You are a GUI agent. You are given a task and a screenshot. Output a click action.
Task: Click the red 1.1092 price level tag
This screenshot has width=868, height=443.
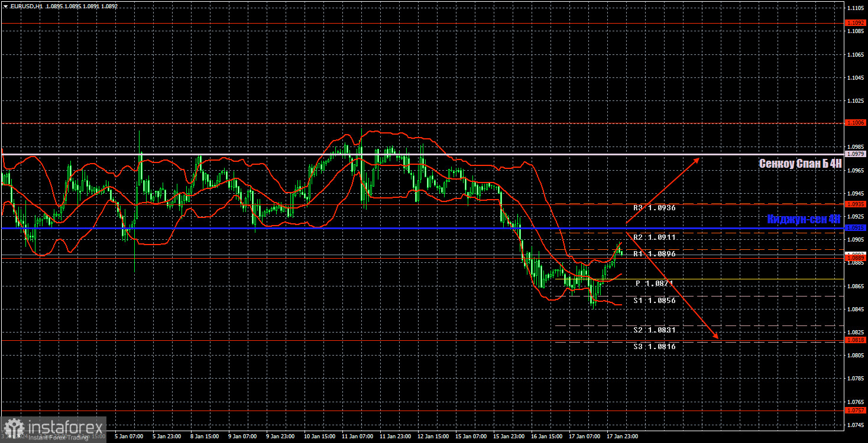click(856, 23)
